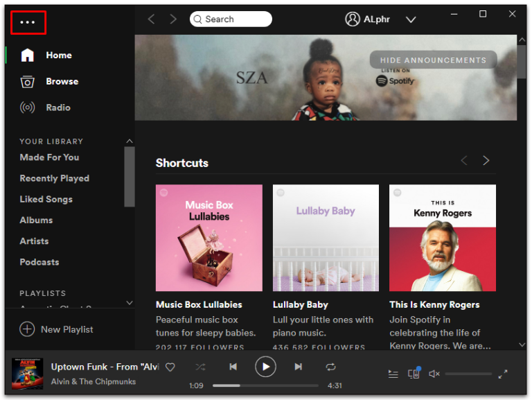The image size is (532, 400).
Task: Open the connect to a device menu
Action: click(414, 374)
